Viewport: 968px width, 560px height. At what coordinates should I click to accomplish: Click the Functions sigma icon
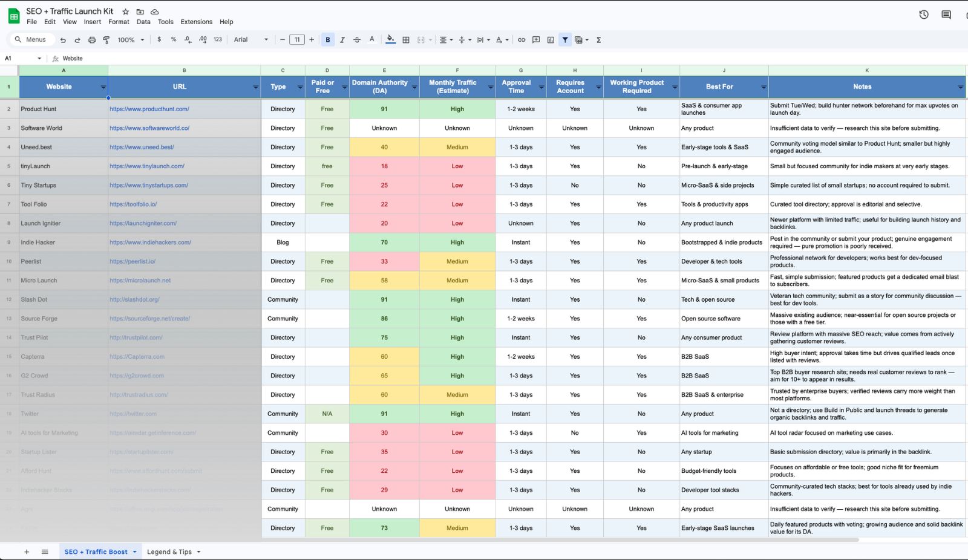(598, 40)
